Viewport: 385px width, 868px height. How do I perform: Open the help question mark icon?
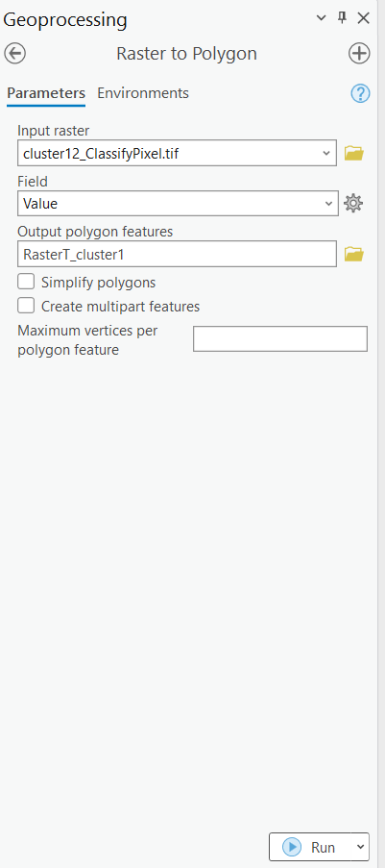(360, 93)
